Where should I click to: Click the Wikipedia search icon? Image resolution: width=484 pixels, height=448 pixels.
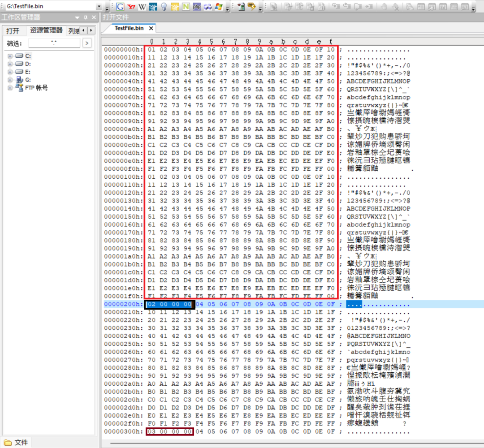coord(142,6)
